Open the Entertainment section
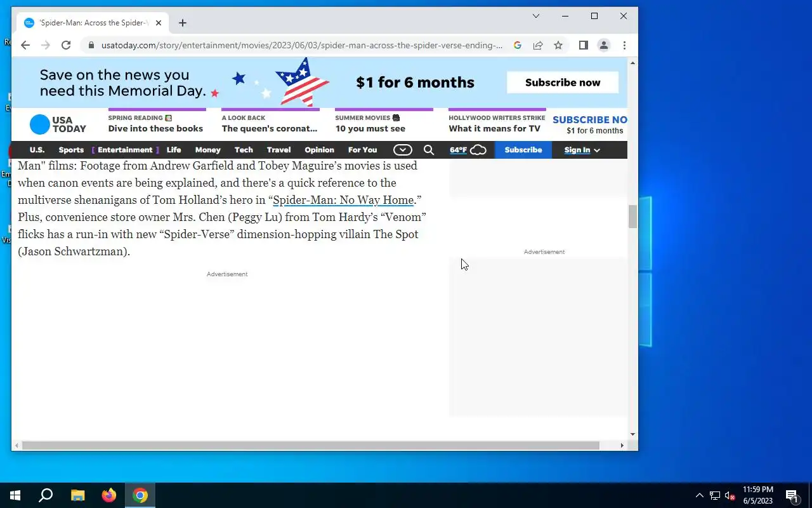 (125, 150)
